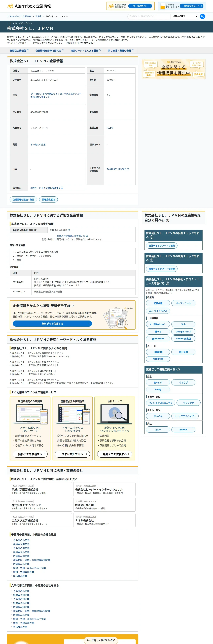The width and height of the screenshot is (213, 644).
Task: Click help icon beside 業種ごとの情報を調べる
Action: point(178,369)
